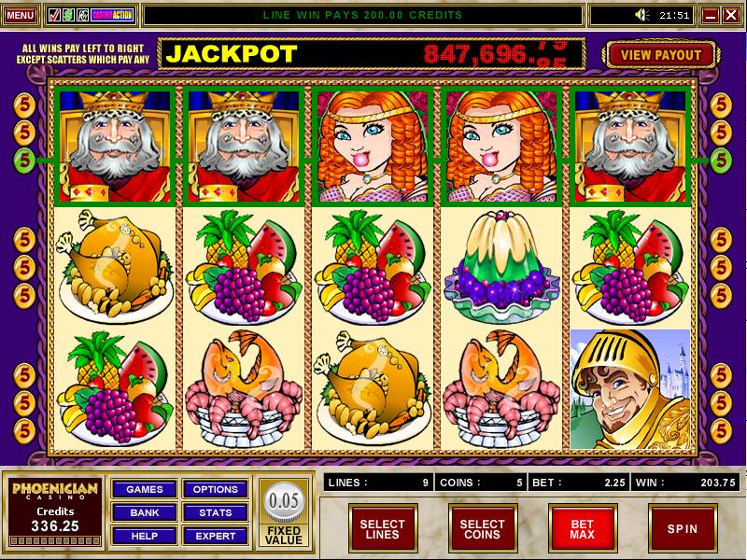The width and height of the screenshot is (747, 560).
Task: Mute the game sound via speaker icon
Action: click(x=641, y=16)
